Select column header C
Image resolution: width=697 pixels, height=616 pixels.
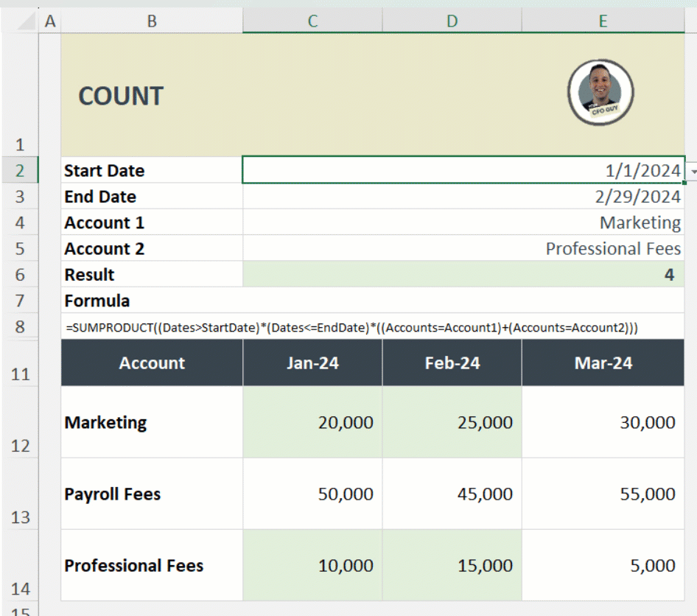click(x=312, y=21)
